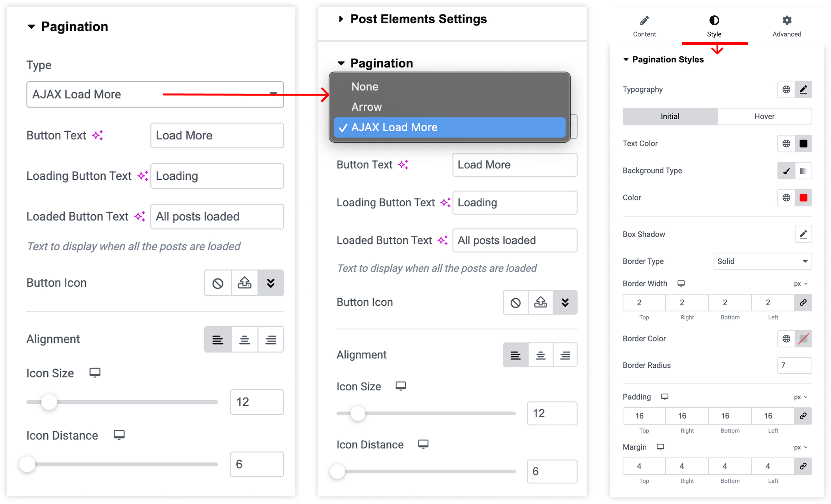This screenshot has height=504, width=831.
Task: Open the Typography edit pencil icon
Action: [803, 89]
